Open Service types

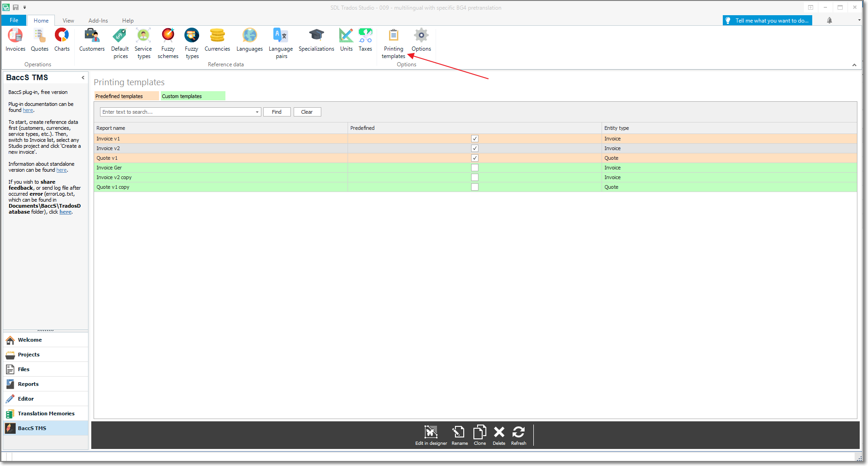point(143,44)
